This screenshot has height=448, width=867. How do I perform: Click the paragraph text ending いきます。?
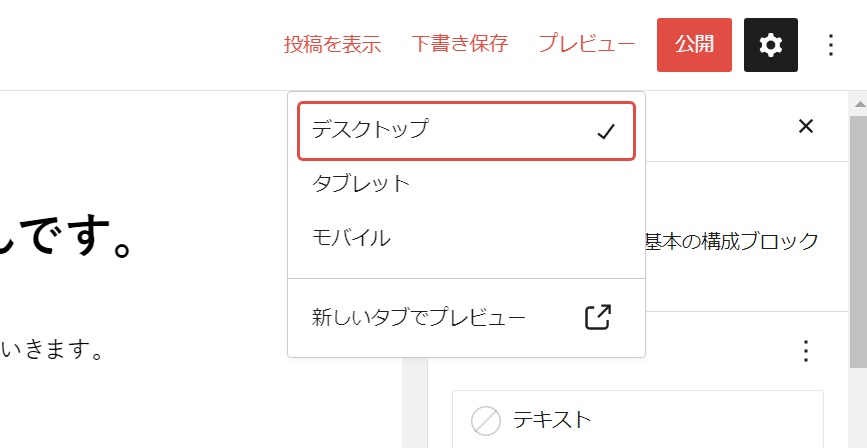point(55,351)
